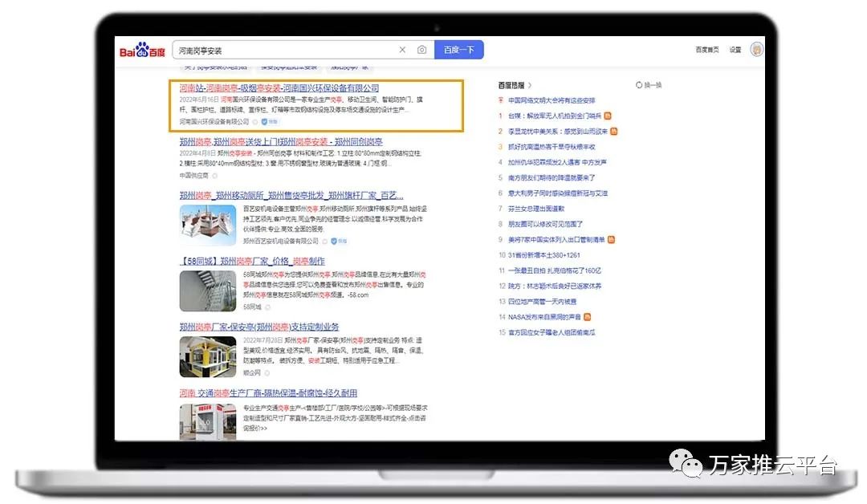This screenshot has height=504, width=867.
Task: Click the staircase thumbnail in 58同城 result
Action: coord(208,291)
